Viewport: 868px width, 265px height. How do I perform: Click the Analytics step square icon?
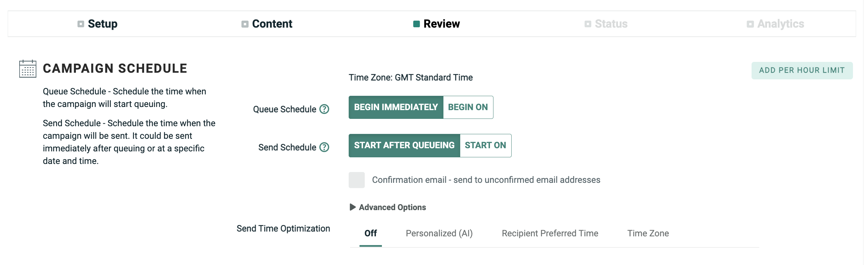(750, 24)
